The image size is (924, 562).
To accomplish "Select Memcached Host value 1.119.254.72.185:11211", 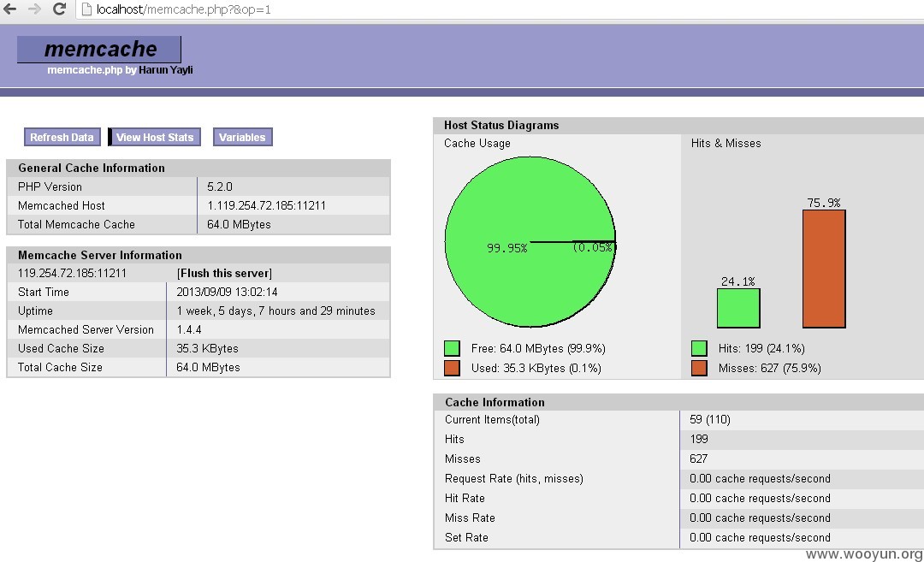I will (x=266, y=205).
